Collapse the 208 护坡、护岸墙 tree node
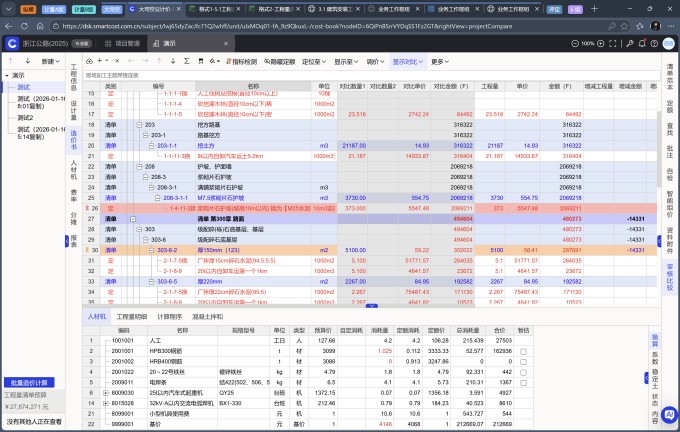The height and width of the screenshot is (432, 680). (136, 165)
